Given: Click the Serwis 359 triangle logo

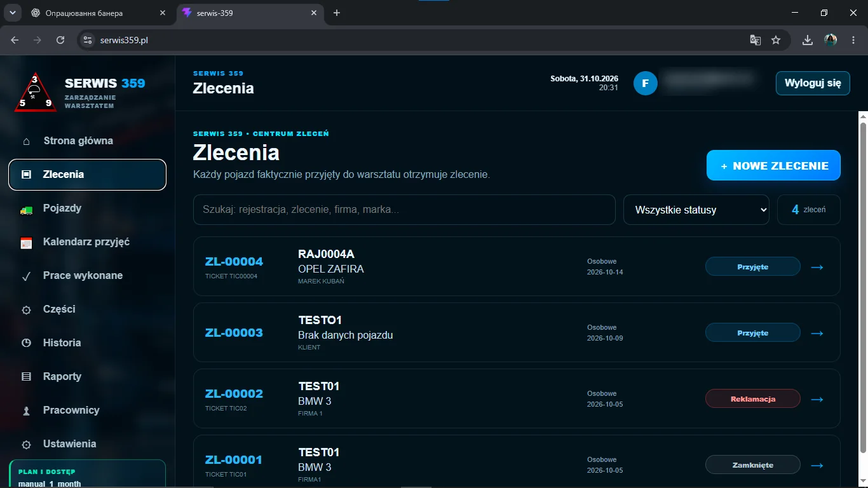Looking at the screenshot, I should tap(36, 92).
